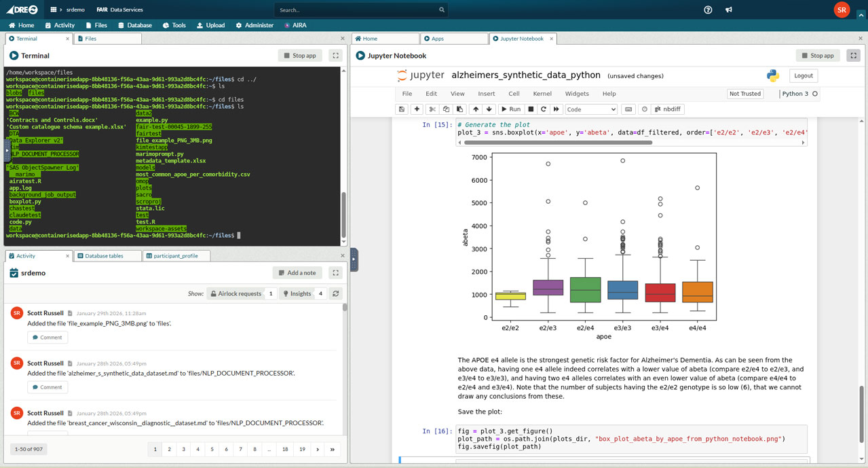The image size is (868, 468).
Task: Click the top search field
Action: [360, 10]
